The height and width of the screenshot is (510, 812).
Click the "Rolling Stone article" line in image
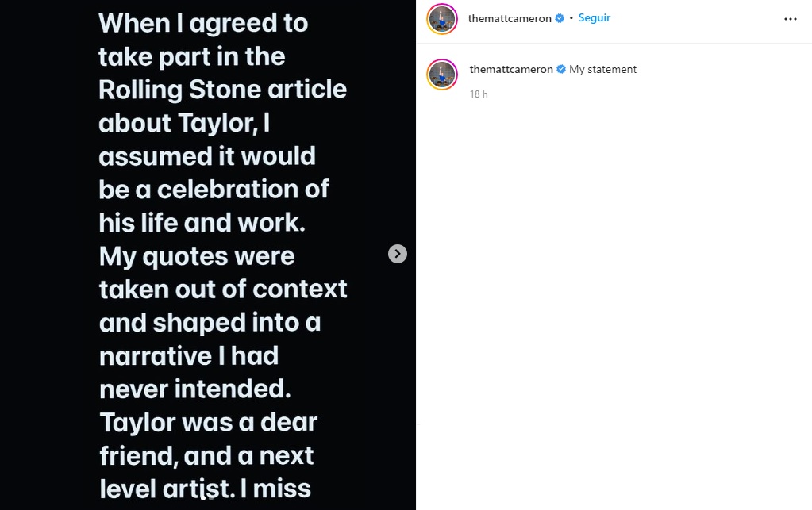click(x=223, y=90)
